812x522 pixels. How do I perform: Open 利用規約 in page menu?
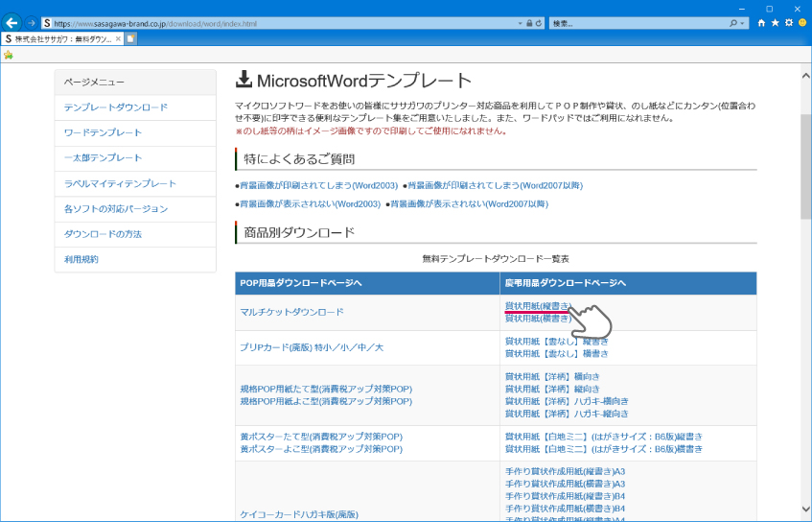pyautogui.click(x=81, y=259)
